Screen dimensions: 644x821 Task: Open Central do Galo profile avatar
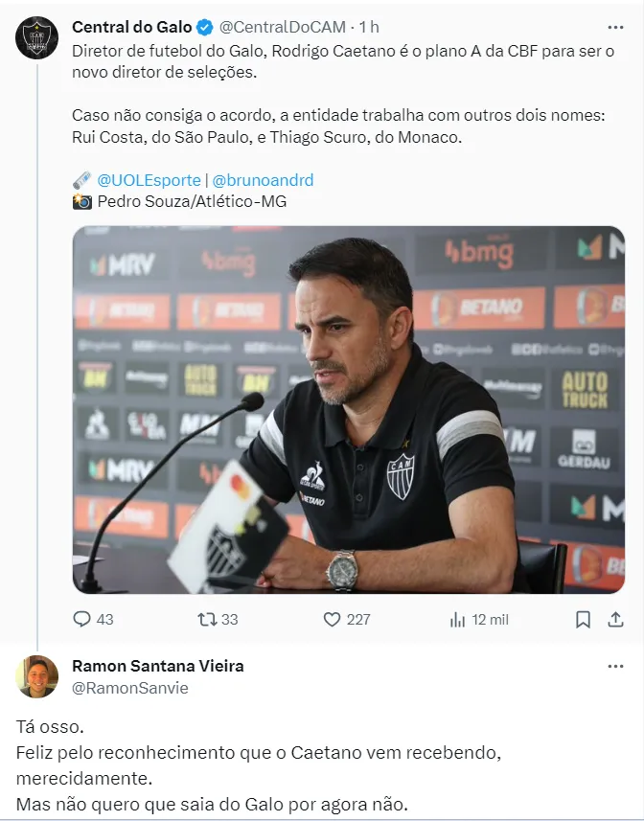pos(36,37)
